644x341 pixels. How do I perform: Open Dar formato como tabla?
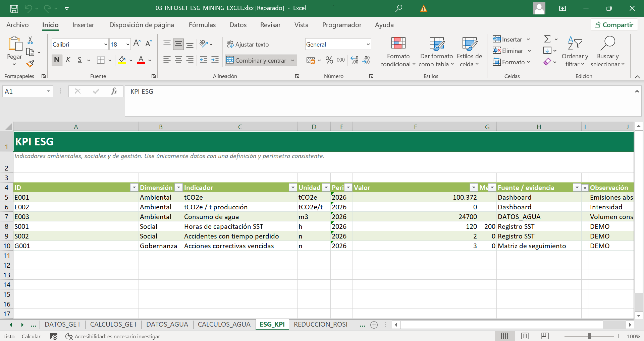tap(436, 52)
